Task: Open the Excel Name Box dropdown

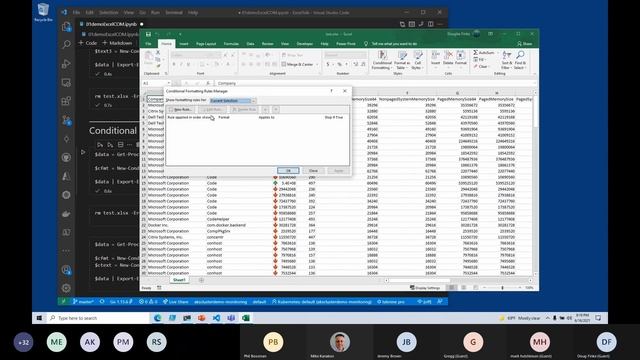Action: [x=169, y=83]
